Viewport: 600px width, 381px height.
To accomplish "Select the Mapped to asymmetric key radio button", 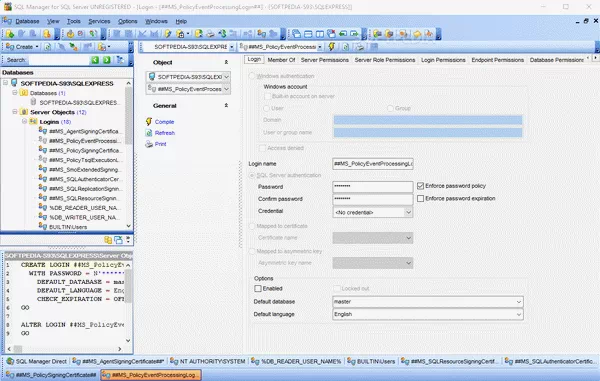I will [252, 251].
